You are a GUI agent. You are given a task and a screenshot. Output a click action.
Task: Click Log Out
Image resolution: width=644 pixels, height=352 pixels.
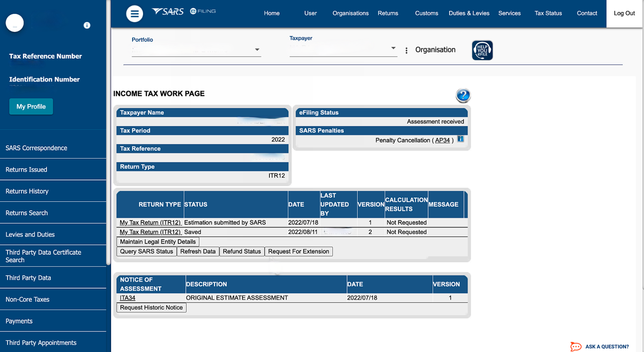(624, 13)
